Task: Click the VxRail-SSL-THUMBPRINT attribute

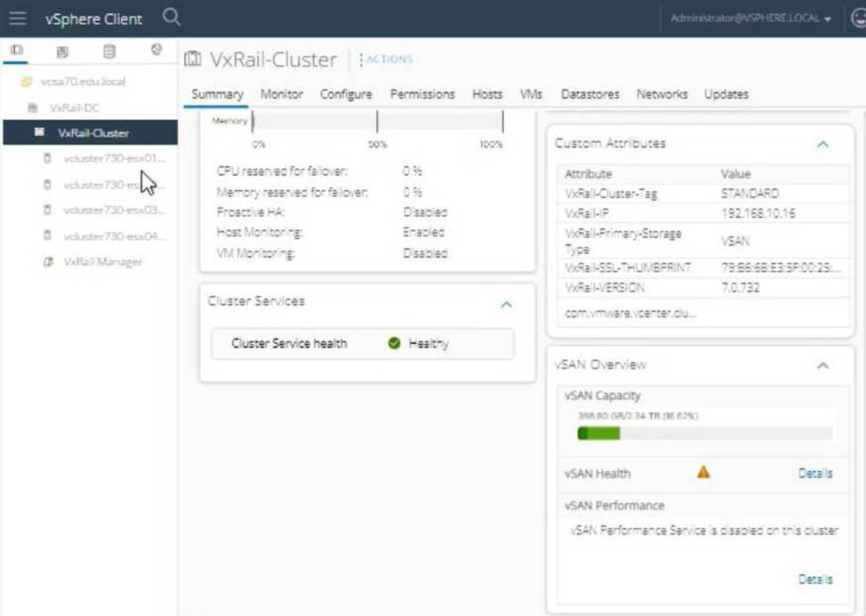Action: coord(628,268)
